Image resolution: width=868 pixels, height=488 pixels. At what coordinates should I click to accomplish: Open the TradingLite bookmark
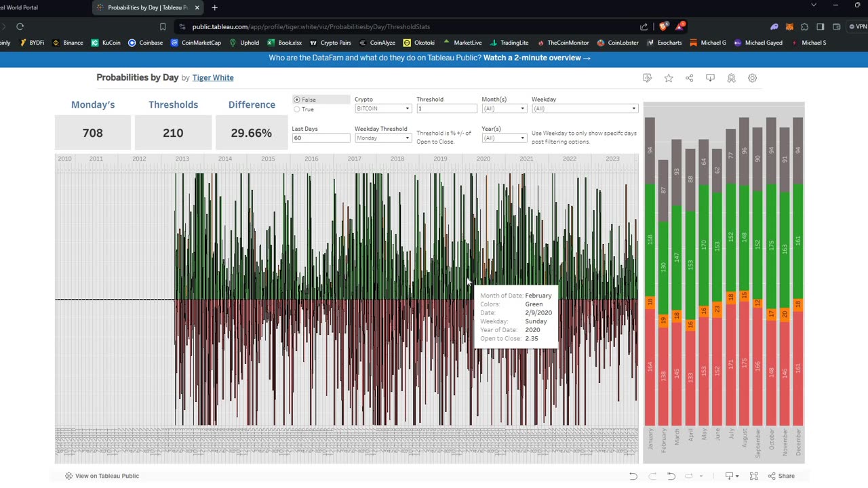(x=509, y=43)
